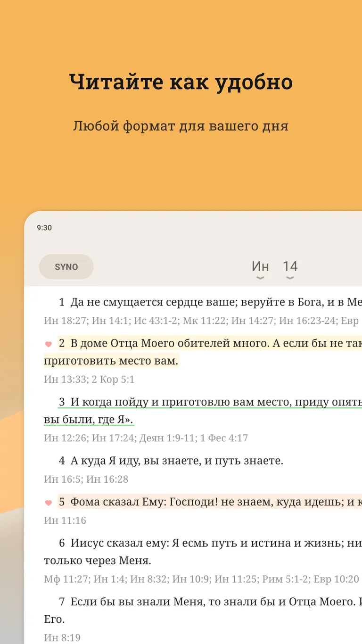The width and height of the screenshot is (362, 644).
Task: Open the book selector labeled Ин
Action: (x=260, y=269)
